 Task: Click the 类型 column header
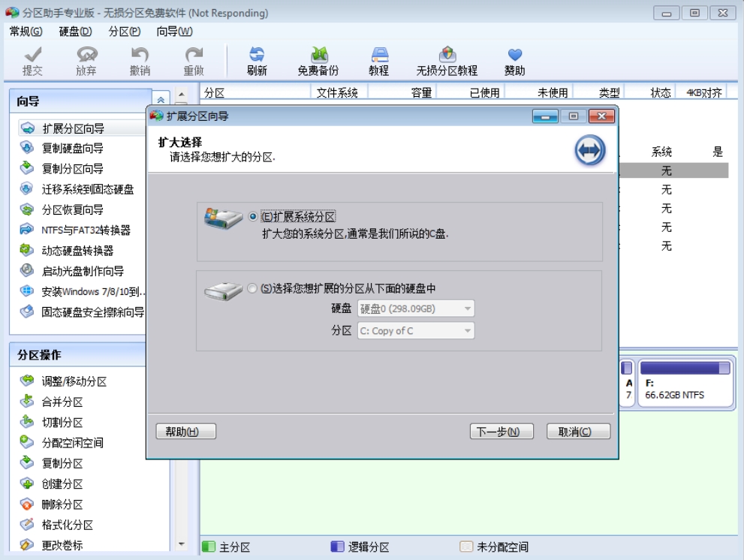pyautogui.click(x=599, y=92)
